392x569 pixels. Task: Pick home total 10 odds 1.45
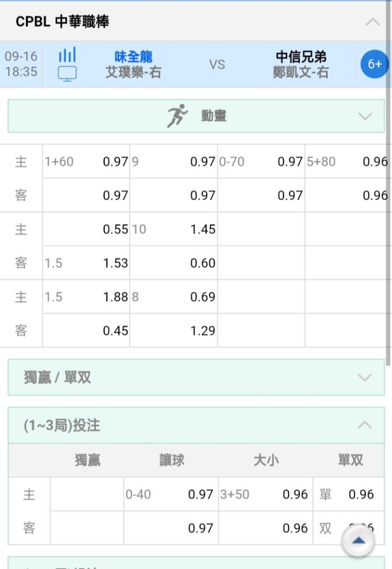pyautogui.click(x=174, y=229)
